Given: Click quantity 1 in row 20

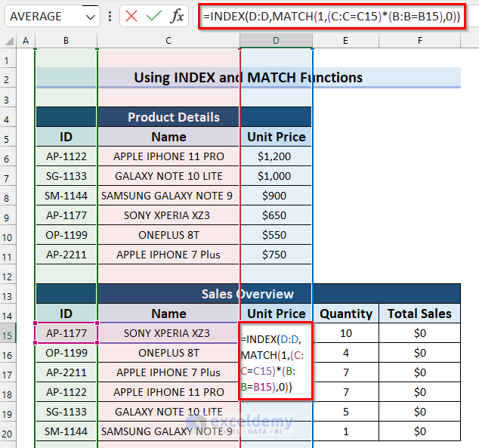Looking at the screenshot, I should coord(346,431).
